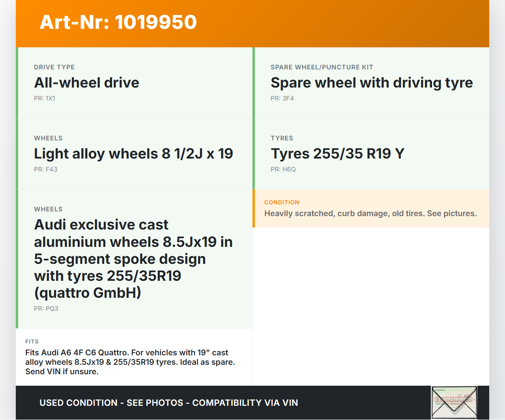Click the PR: PQ3 code
505x420 pixels.
click(46, 309)
